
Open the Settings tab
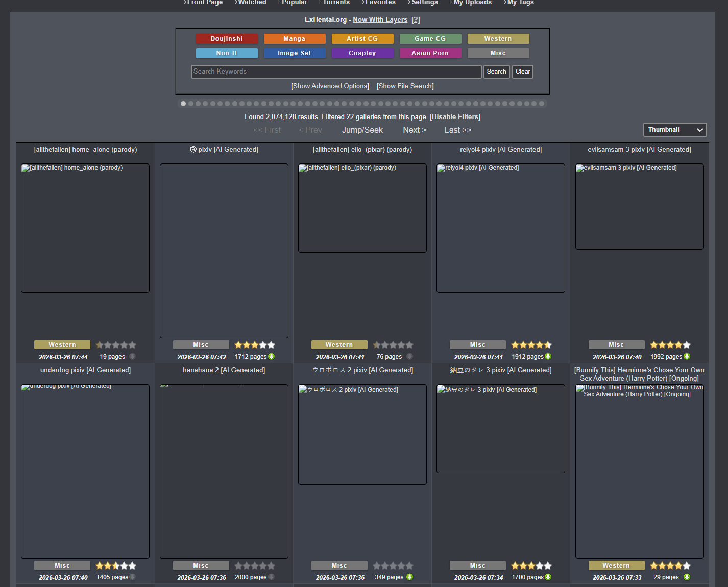coord(425,2)
